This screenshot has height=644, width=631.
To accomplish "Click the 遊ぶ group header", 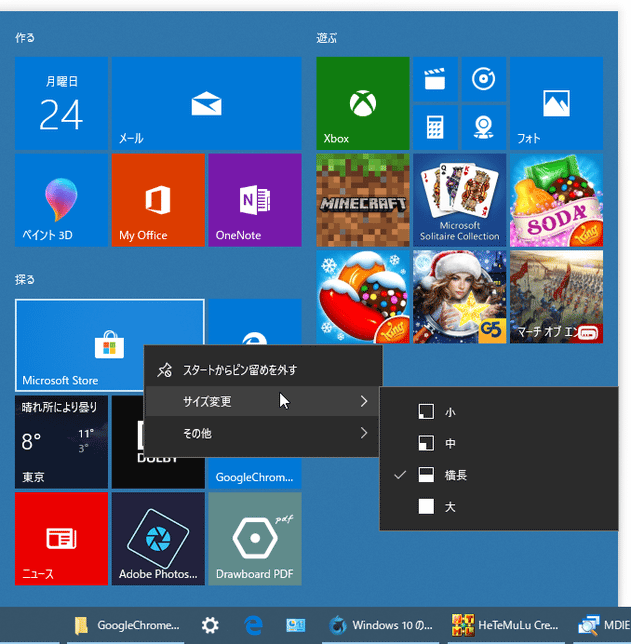I will tap(327, 38).
